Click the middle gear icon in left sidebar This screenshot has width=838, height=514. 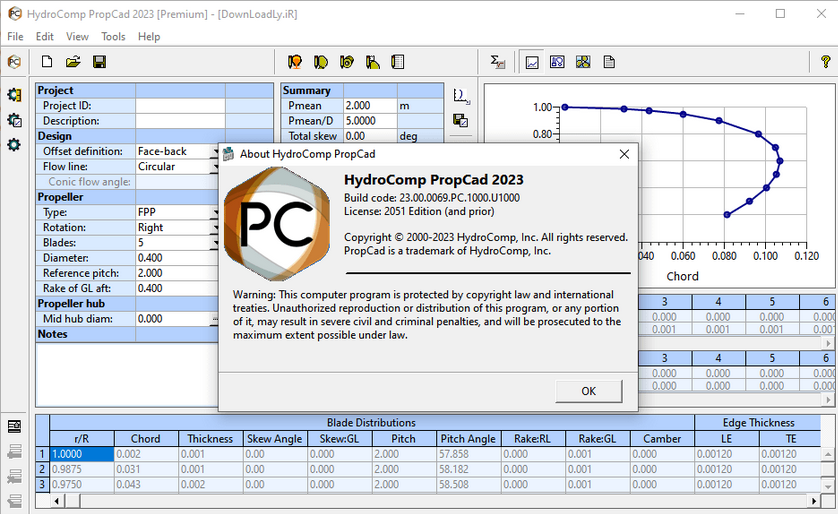point(14,120)
